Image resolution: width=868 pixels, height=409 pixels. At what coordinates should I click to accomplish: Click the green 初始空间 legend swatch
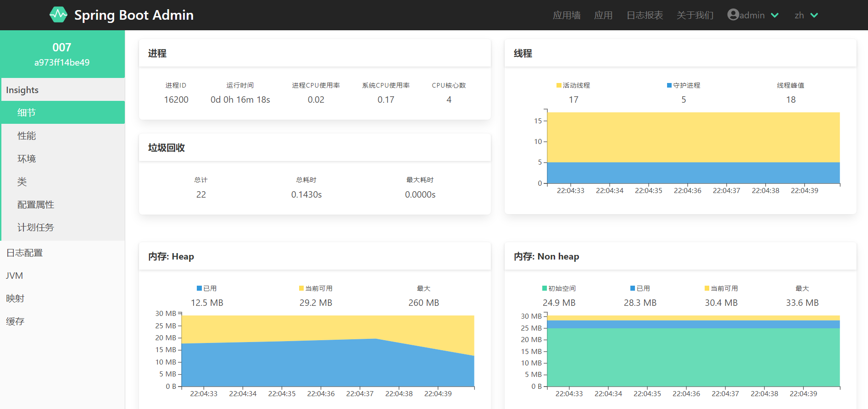click(x=545, y=288)
